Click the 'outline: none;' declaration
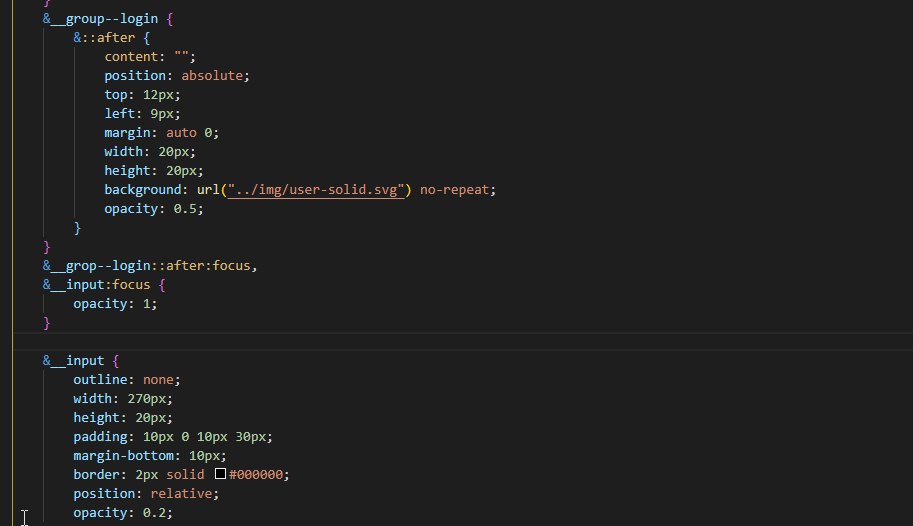Image resolution: width=913 pixels, height=526 pixels. [x=127, y=380]
